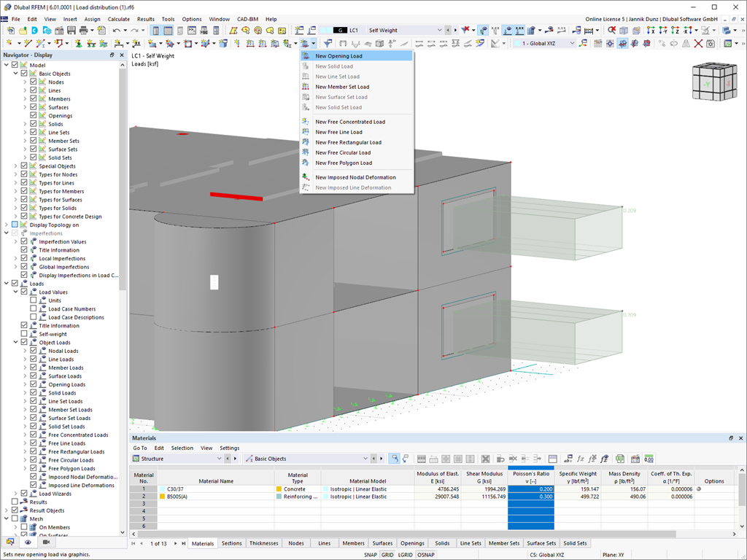Undo the last action with the Undo icon
Image resolution: width=747 pixels, height=560 pixels.
(x=117, y=30)
